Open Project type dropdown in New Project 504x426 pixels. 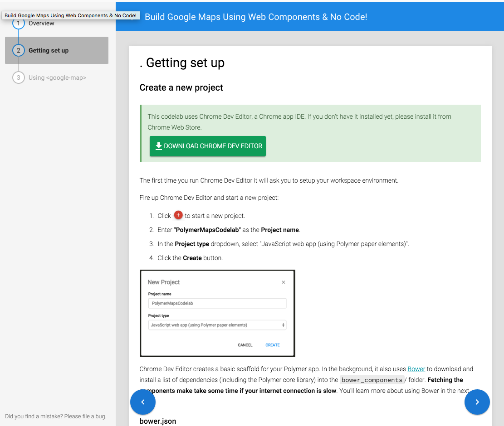pos(217,325)
